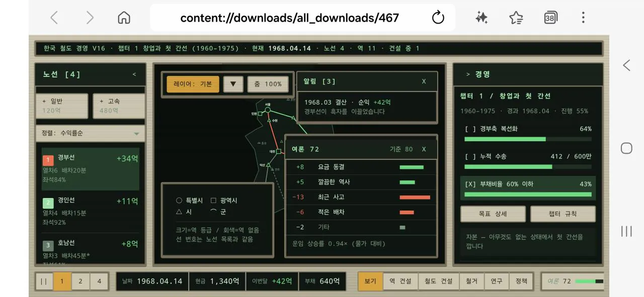Click the 줌 100% zoom button
644x297 pixels.
[268, 84]
